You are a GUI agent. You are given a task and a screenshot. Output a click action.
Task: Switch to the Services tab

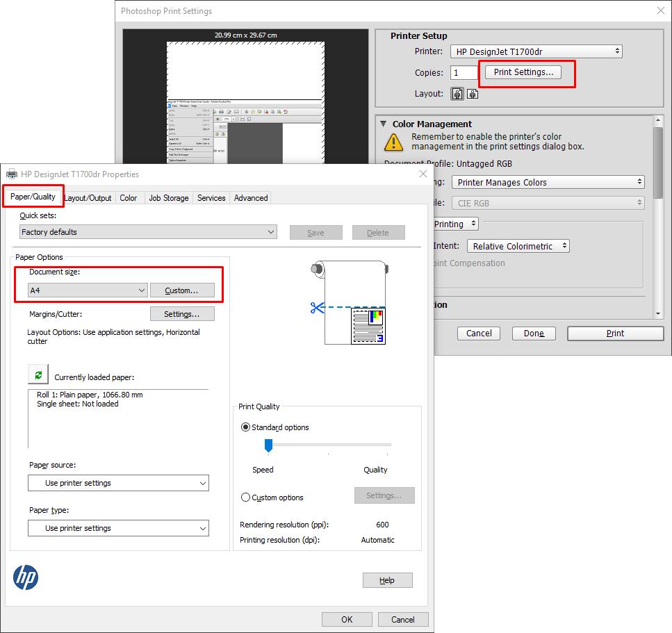211,198
